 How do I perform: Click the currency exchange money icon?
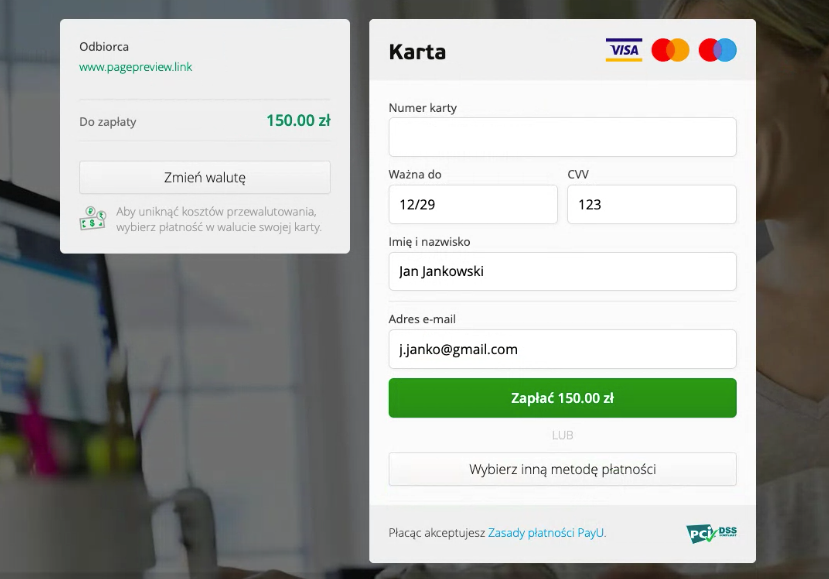pyautogui.click(x=93, y=218)
